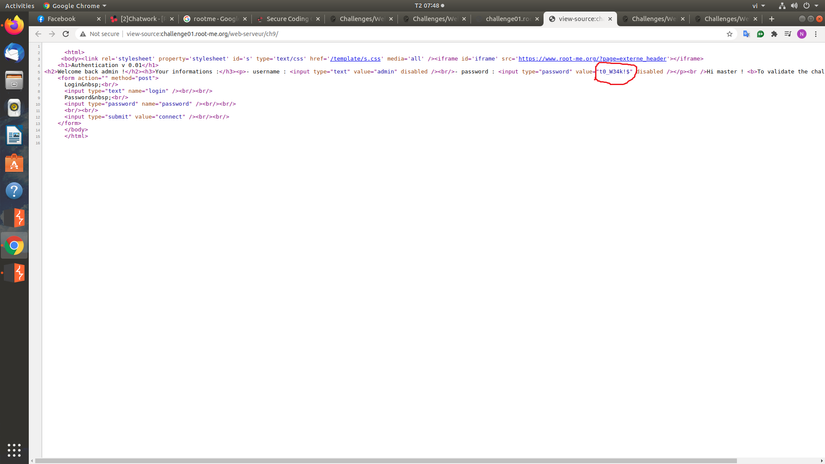The height and width of the screenshot is (464, 825).
Task: Click the 'Login&nbsp;' source line
Action: pyautogui.click(x=91, y=84)
